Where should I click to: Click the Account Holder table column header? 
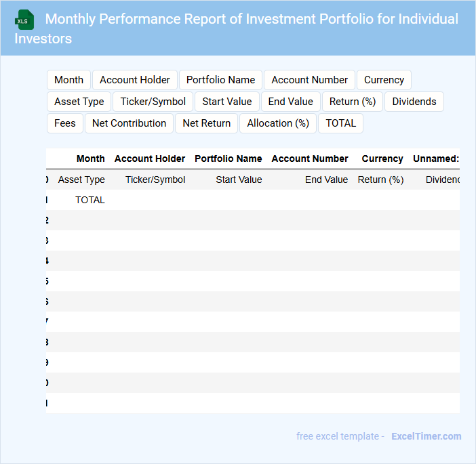[150, 159]
